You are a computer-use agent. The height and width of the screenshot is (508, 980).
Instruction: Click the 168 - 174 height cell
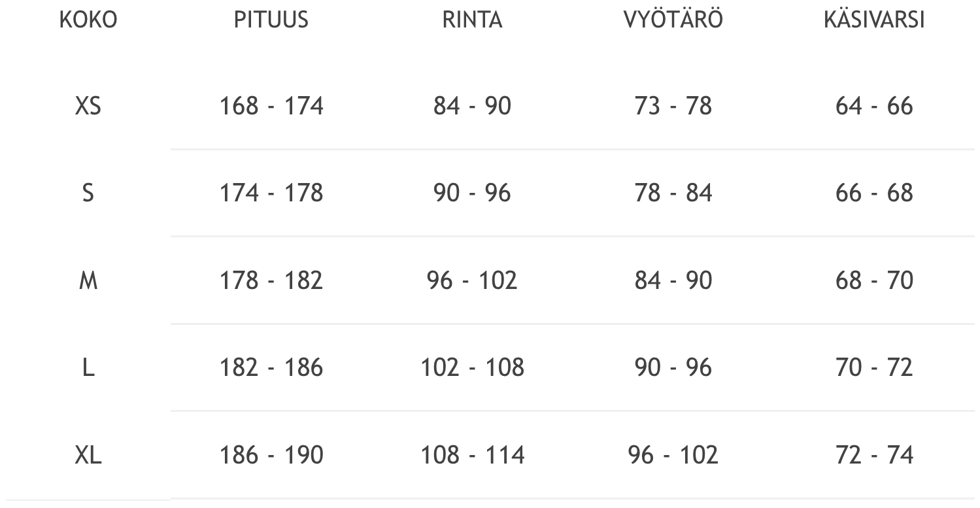[271, 106]
